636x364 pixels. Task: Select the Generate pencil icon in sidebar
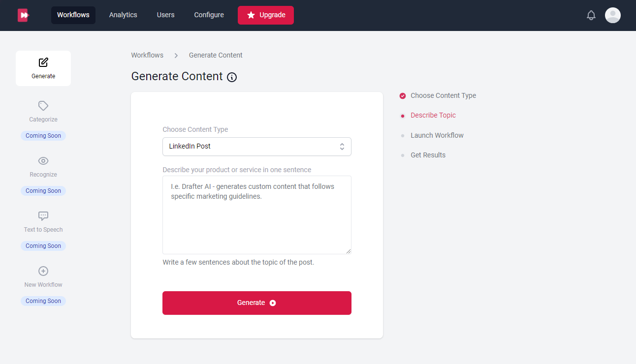pyautogui.click(x=43, y=62)
